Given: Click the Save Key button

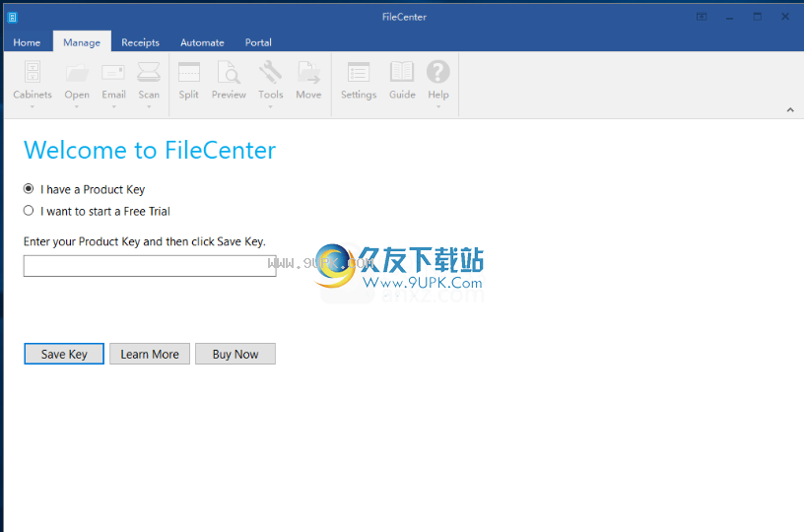Looking at the screenshot, I should coord(64,354).
